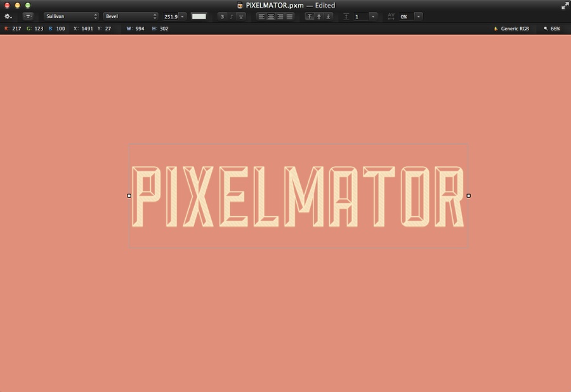Toggle italic text formatting
Image resolution: width=571 pixels, height=392 pixels.
231,16
